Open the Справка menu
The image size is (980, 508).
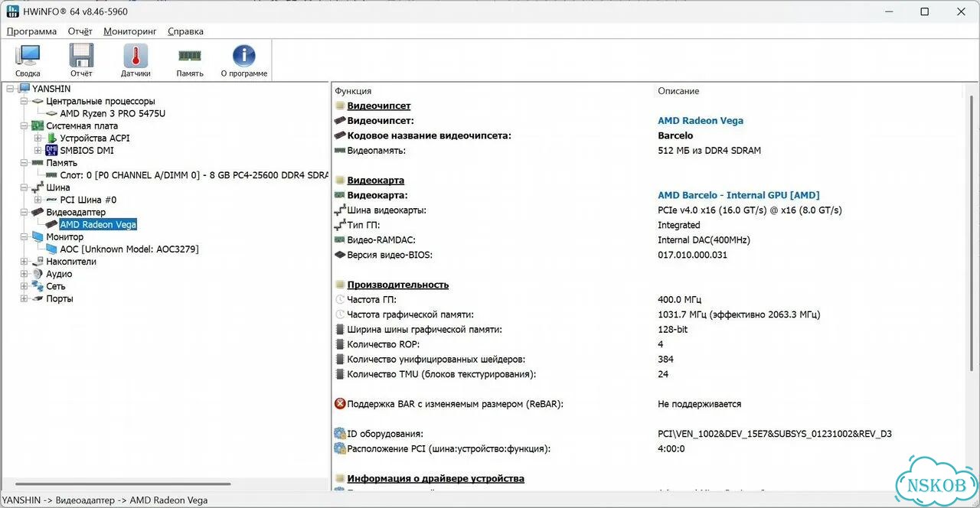185,31
